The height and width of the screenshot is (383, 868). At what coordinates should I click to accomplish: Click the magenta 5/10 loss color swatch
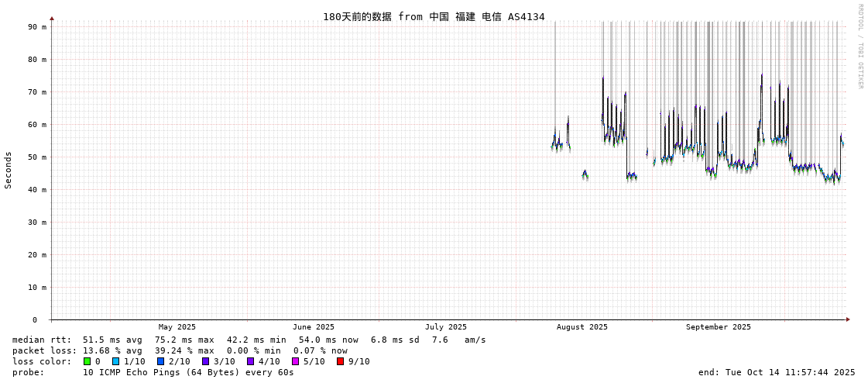(295, 361)
